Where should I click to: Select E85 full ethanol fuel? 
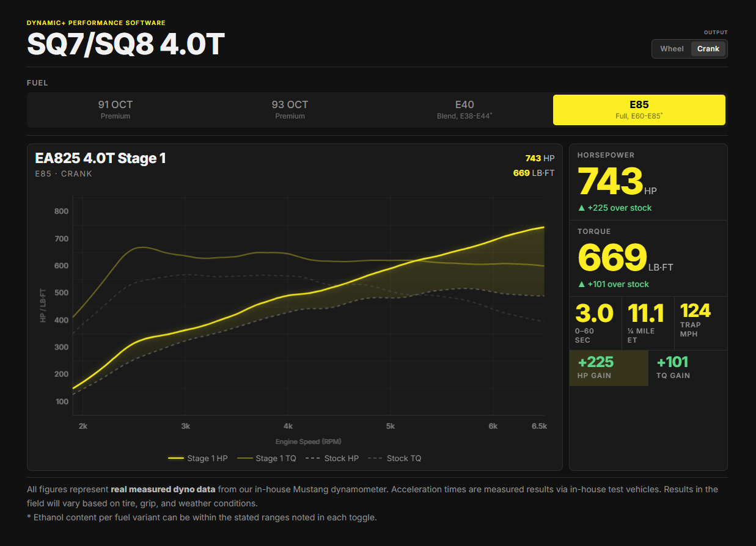click(639, 110)
